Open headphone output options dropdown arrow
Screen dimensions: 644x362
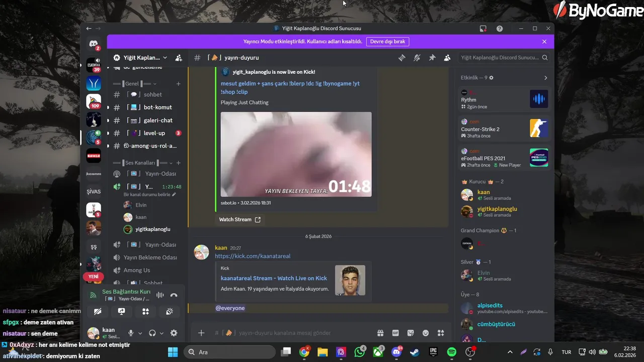162,333
